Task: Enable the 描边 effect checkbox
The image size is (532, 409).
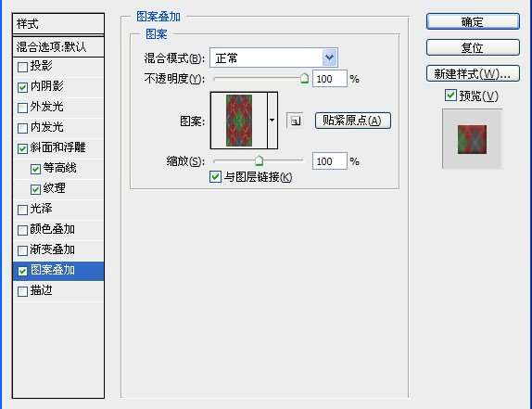Action: tap(23, 291)
